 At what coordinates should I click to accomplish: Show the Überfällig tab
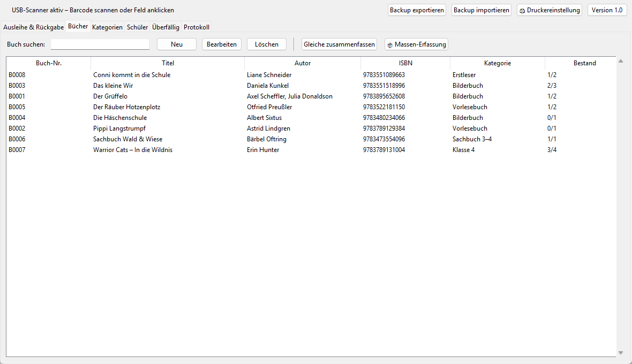[165, 27]
